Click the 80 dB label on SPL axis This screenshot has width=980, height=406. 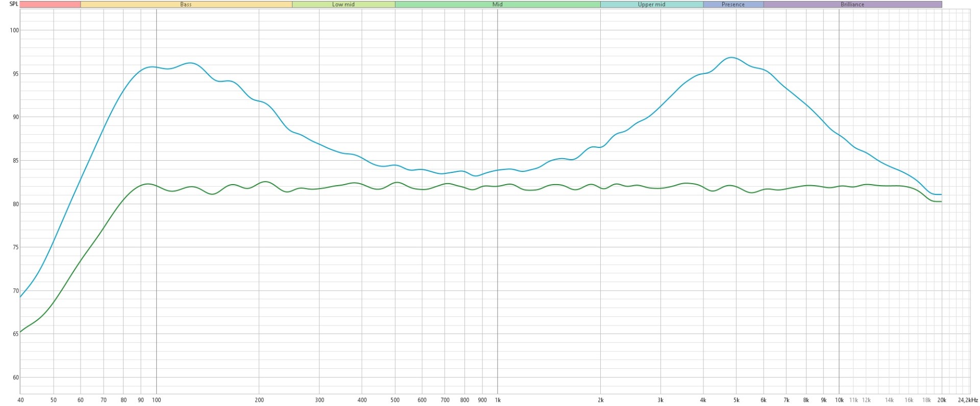pyautogui.click(x=15, y=204)
